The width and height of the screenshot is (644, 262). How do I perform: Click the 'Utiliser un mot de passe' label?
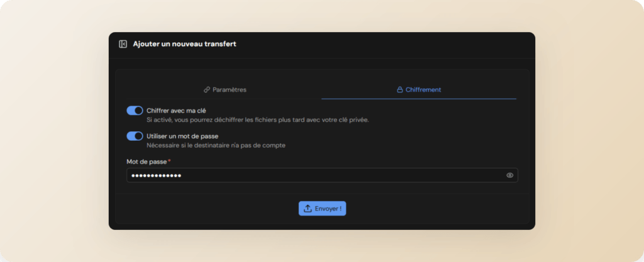(x=182, y=136)
